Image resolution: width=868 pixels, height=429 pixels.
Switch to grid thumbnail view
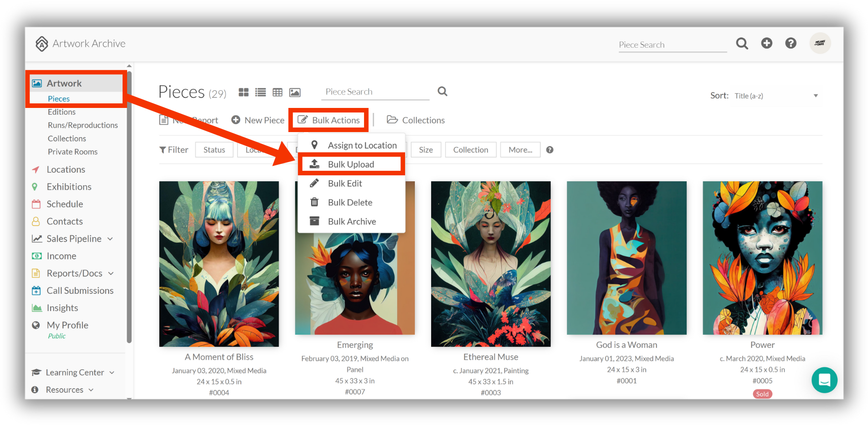tap(244, 92)
